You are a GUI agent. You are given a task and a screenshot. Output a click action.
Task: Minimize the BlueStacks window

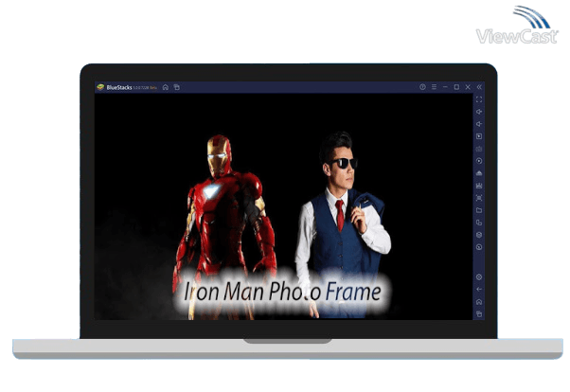click(445, 87)
